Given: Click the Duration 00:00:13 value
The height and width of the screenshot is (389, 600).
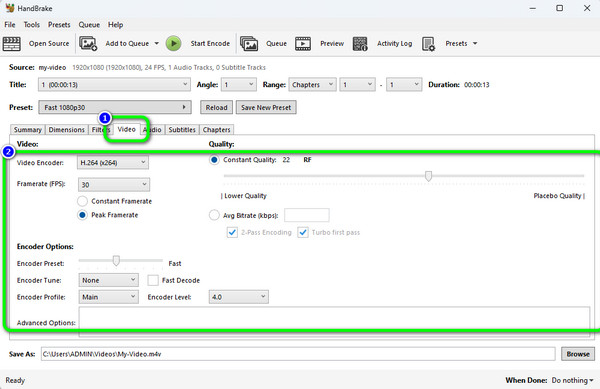Looking at the screenshot, I should click(477, 85).
